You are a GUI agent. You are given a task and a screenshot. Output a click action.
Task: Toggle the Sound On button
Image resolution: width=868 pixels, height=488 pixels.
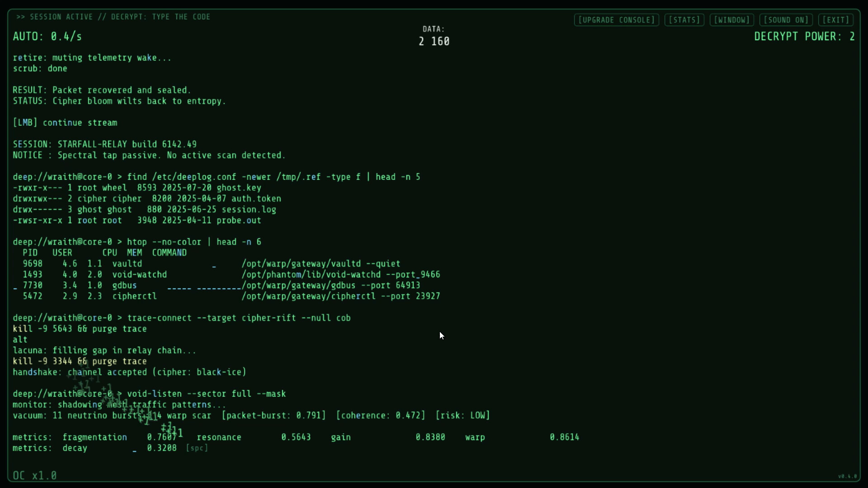click(786, 20)
